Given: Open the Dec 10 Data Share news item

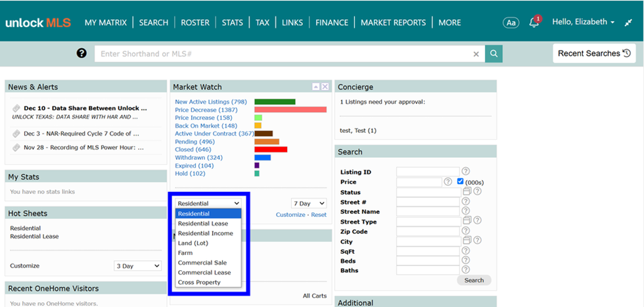Looking at the screenshot, I should [x=85, y=108].
